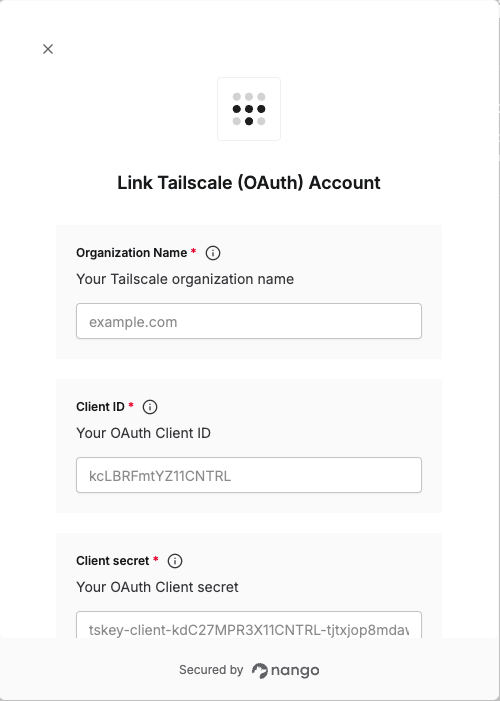The width and height of the screenshot is (500, 701).
Task: Focus the tskey-client secret input field
Action: pos(249,625)
